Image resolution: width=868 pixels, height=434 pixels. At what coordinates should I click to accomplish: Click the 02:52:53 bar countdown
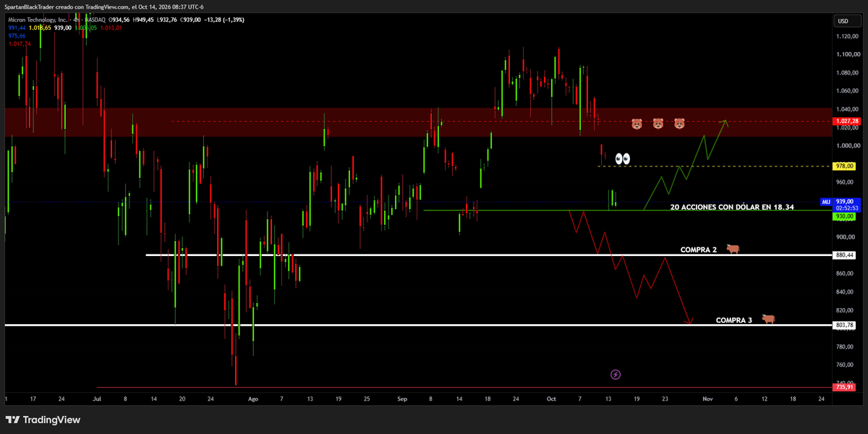tap(845, 208)
